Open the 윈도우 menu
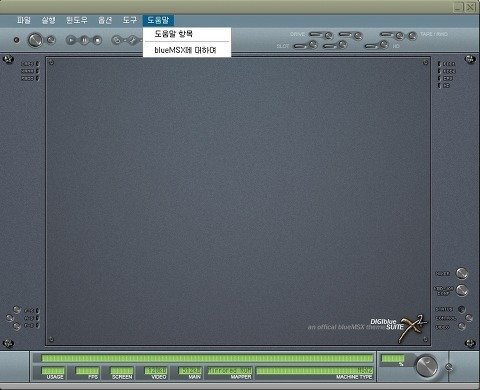Viewport: 480px width, 390px height. 77,20
